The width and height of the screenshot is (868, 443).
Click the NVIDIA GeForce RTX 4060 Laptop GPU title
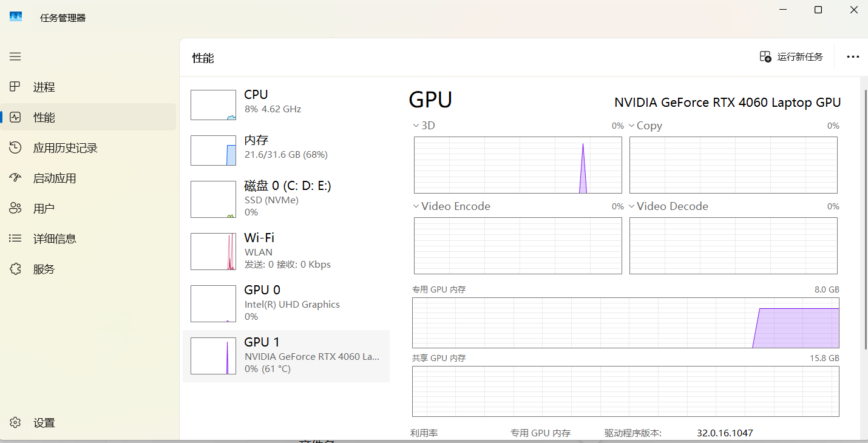[x=727, y=103]
